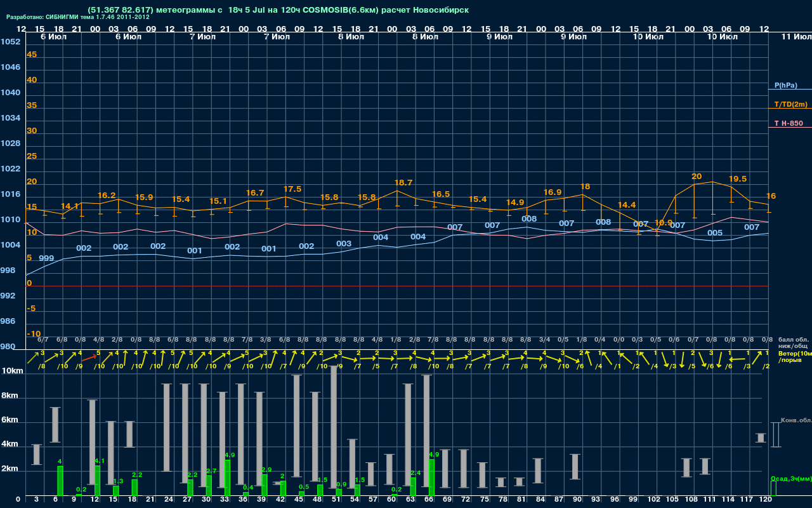This screenshot has height=508, width=812.
Task: Click the 16.5 temperature value
Action: 441,194
